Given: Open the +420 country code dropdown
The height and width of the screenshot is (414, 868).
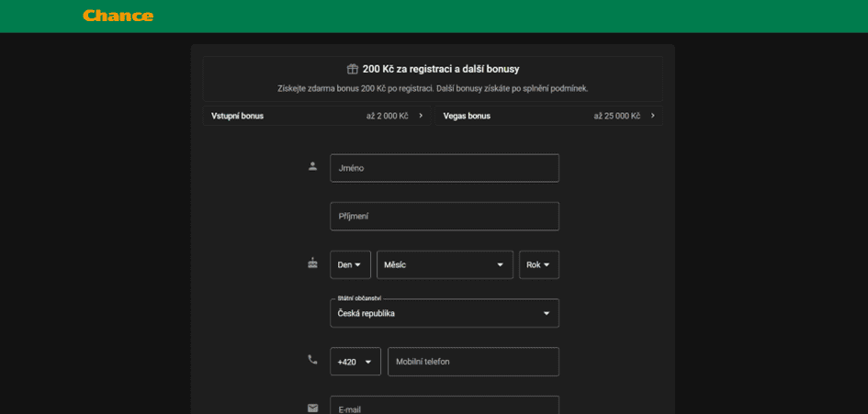Looking at the screenshot, I should click(x=355, y=362).
